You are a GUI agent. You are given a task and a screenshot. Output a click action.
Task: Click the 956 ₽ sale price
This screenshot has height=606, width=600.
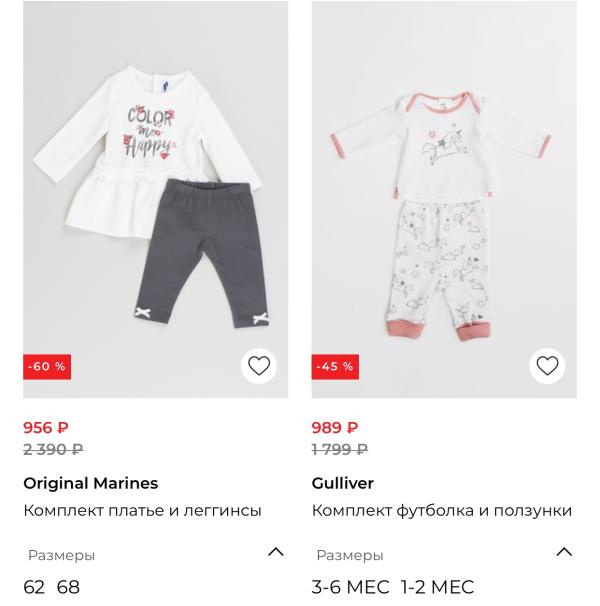46,427
